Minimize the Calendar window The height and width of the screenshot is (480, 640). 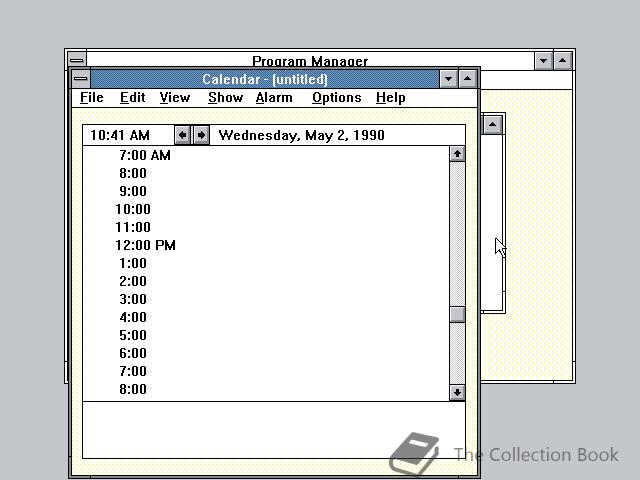[x=449, y=78]
